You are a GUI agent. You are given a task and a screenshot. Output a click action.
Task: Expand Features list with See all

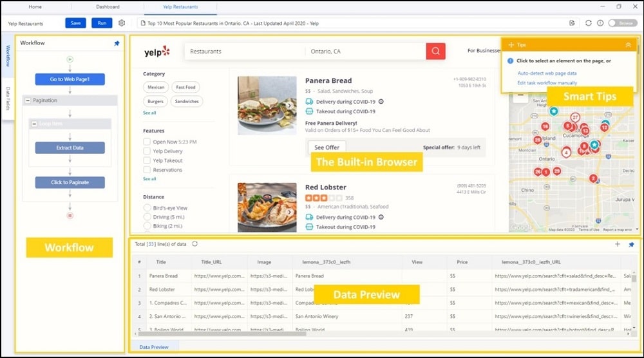[149, 179]
